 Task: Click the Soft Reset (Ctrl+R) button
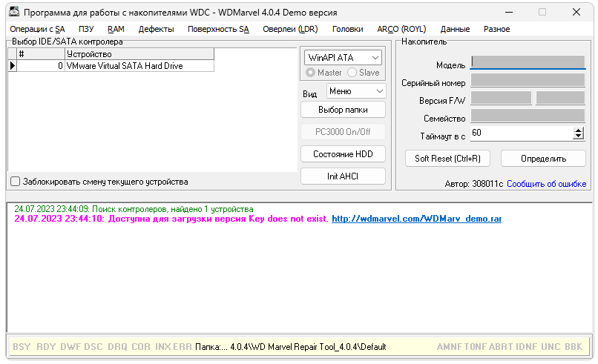pyautogui.click(x=447, y=159)
